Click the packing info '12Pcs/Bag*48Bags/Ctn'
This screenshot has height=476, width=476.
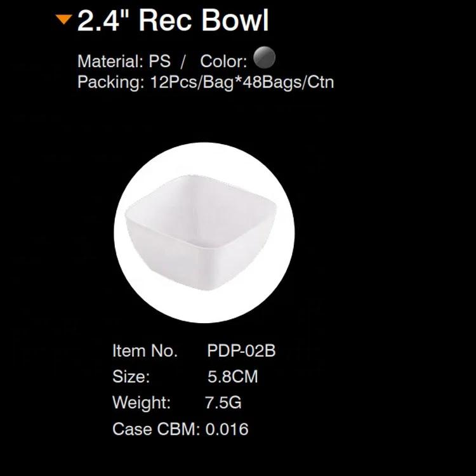coord(241,82)
